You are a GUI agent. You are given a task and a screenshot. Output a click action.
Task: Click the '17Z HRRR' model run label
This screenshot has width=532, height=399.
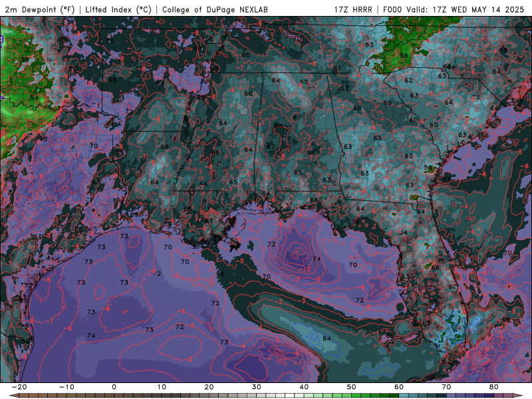coord(353,9)
